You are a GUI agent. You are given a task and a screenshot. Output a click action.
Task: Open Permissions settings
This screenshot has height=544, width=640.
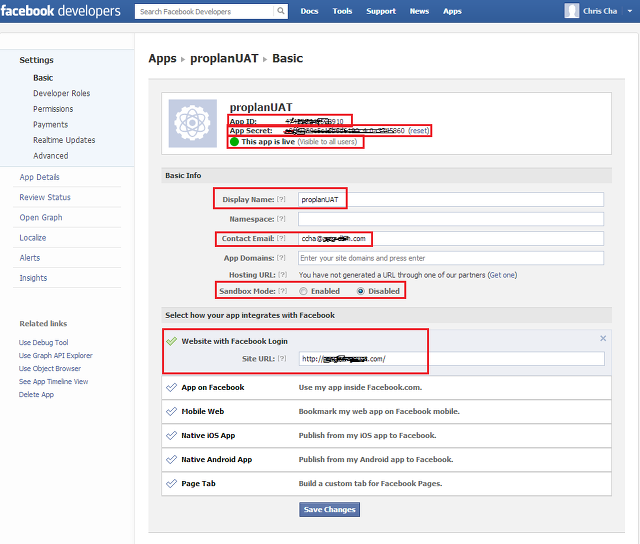[53, 109]
